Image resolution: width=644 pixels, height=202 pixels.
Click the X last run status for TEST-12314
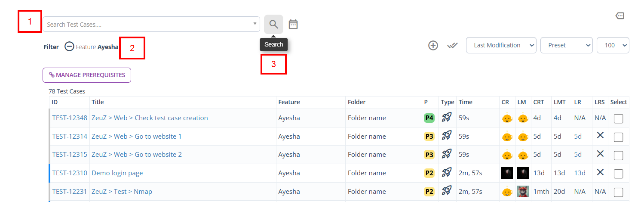(x=600, y=136)
